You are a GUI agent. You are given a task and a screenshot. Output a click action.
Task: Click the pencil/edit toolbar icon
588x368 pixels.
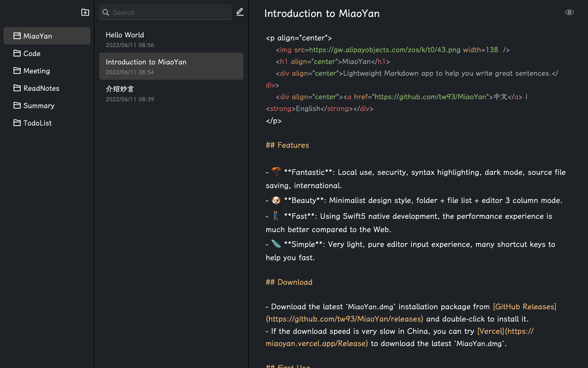pos(240,12)
